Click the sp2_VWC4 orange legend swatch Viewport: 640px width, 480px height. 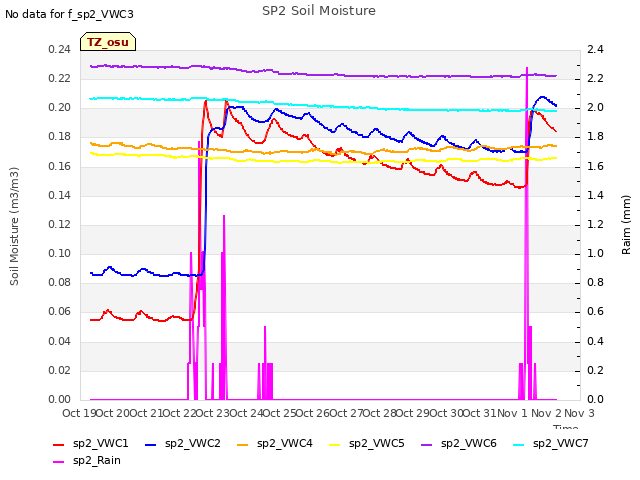tap(242, 445)
